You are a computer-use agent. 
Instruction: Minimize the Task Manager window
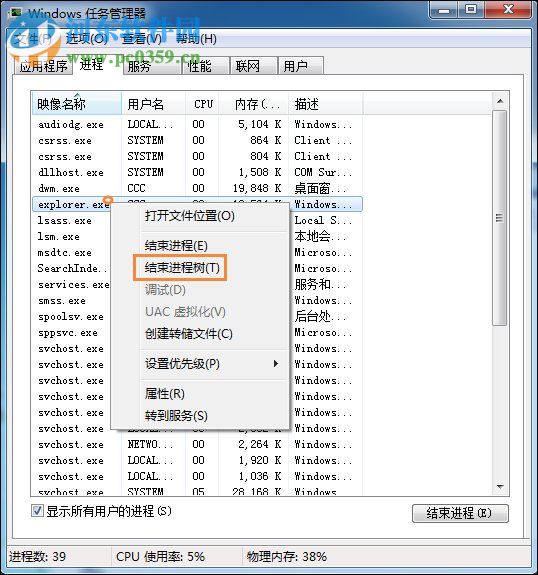tap(444, 10)
